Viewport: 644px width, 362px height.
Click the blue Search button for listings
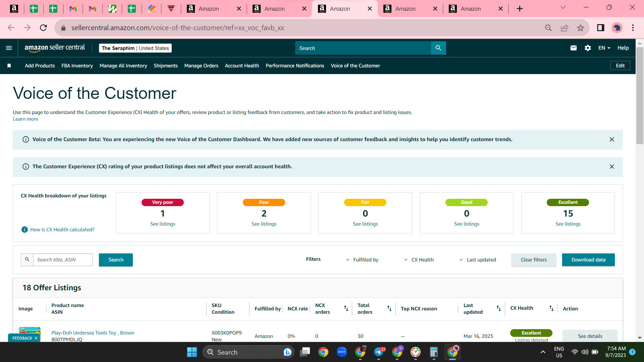116,260
